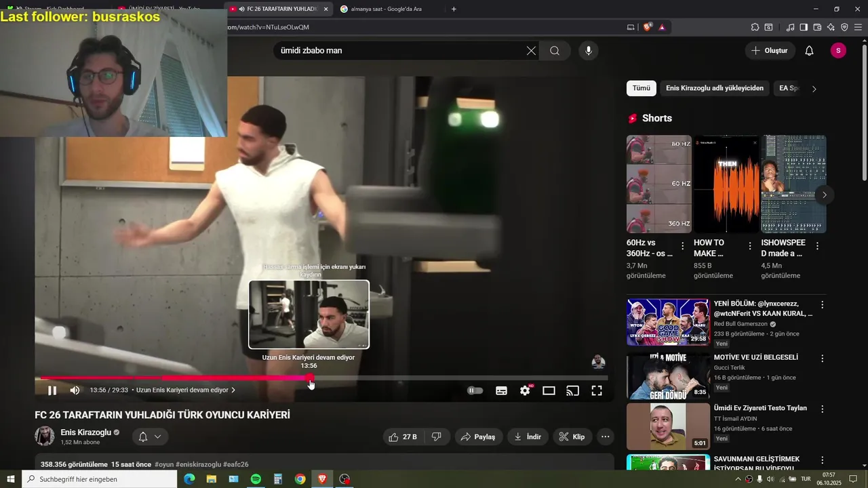Open the '60Hz vs 360Hz' Short
The height and width of the screenshot is (488, 868).
point(659,184)
